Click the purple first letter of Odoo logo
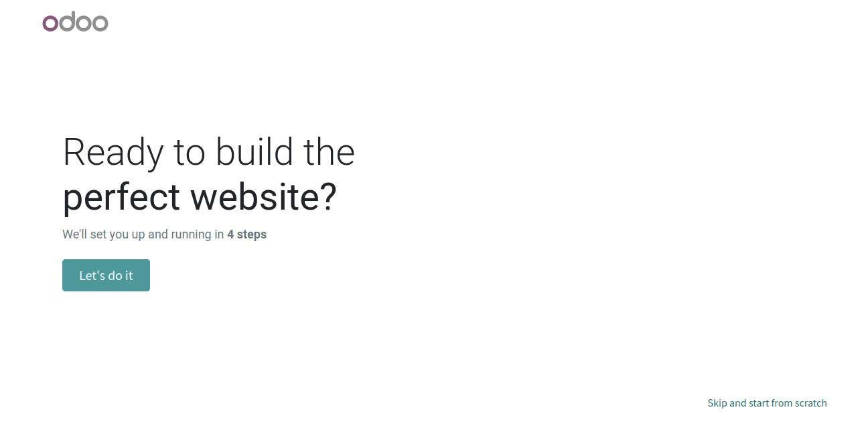Image resolution: width=868 pixels, height=426 pixels. [51, 23]
